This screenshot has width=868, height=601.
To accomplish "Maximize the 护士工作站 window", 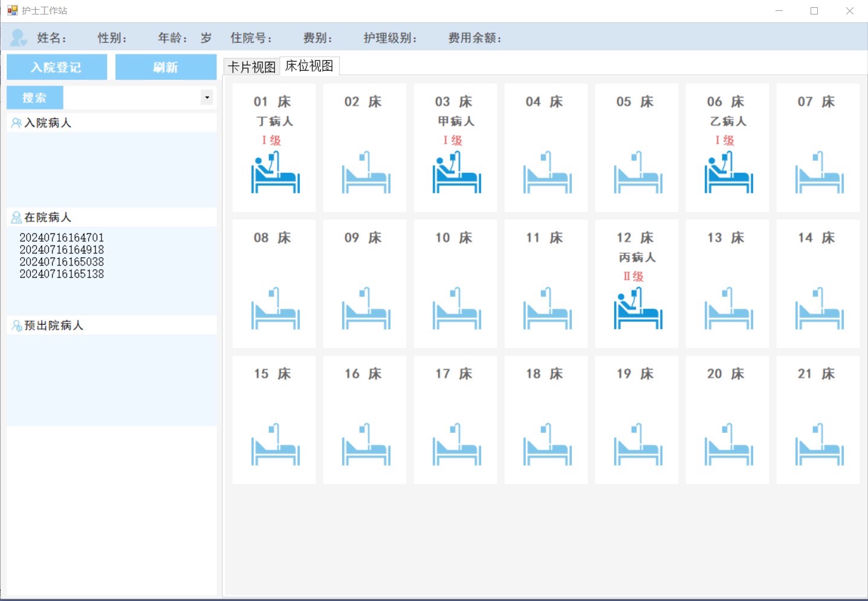I will pyautogui.click(x=814, y=11).
